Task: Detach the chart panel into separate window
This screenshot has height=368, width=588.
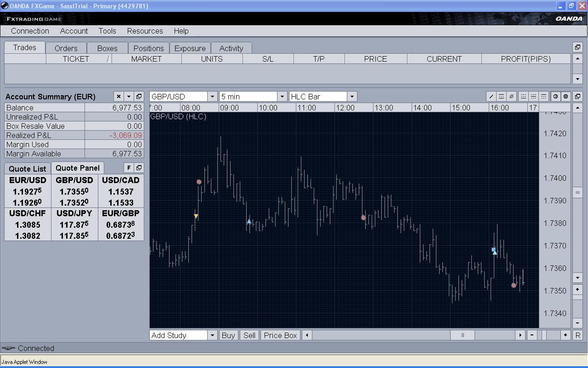Action: coord(577,97)
